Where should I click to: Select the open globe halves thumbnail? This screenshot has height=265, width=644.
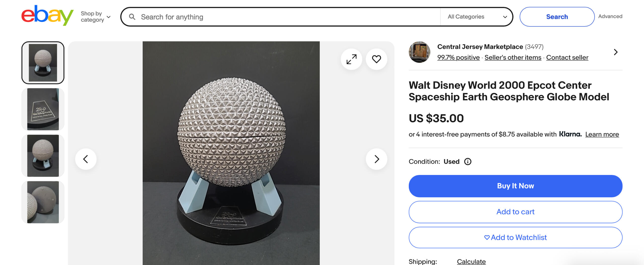coord(43,202)
